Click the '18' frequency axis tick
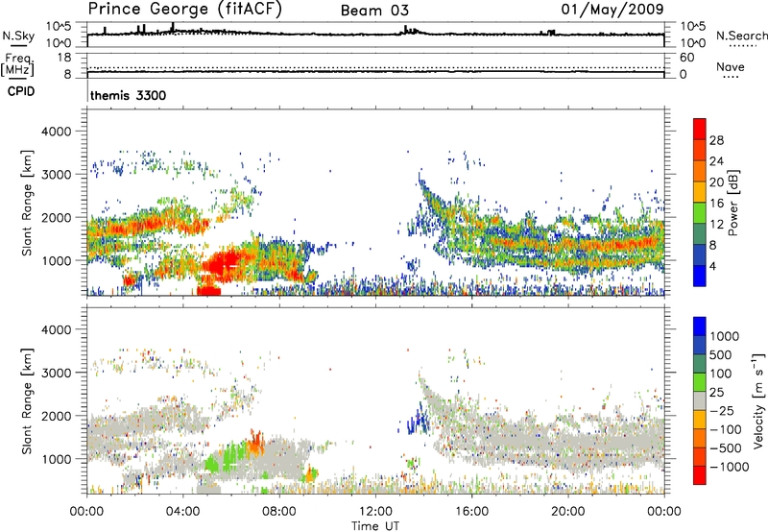 tap(64, 58)
